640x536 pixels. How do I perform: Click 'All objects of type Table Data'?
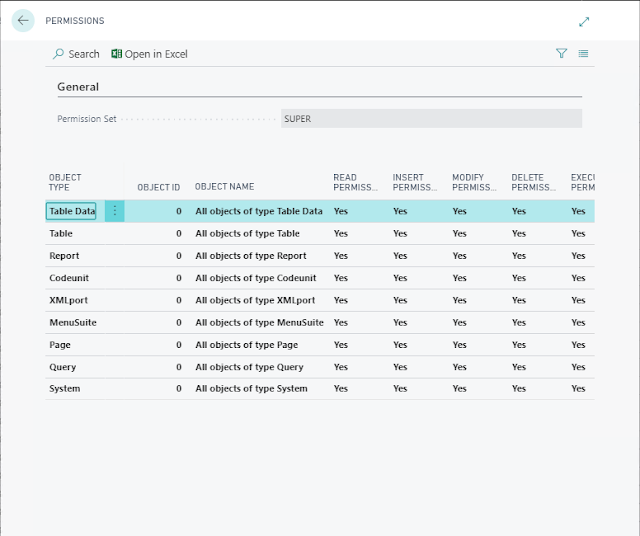[259, 211]
